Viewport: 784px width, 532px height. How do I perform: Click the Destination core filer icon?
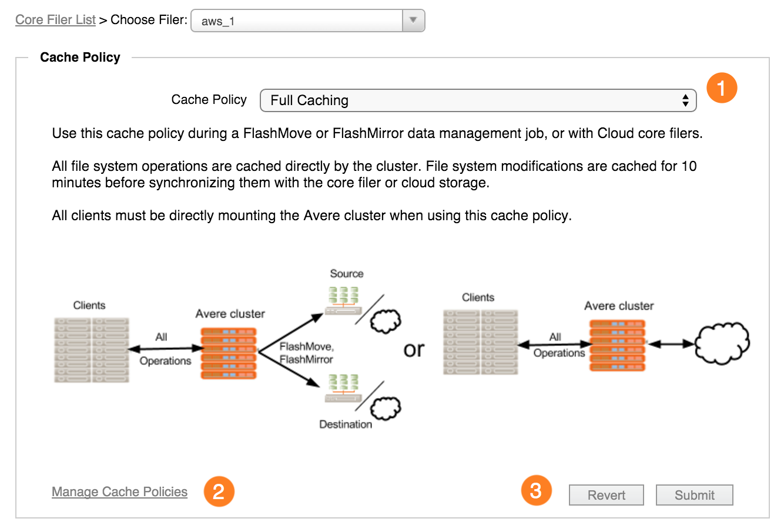pos(343,388)
